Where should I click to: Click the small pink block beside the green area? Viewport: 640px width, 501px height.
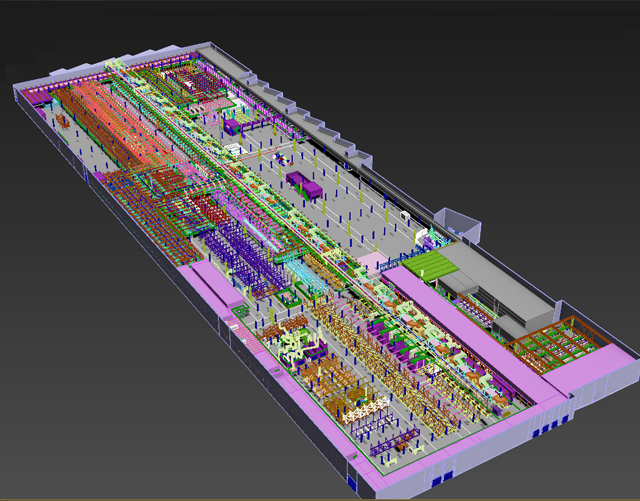click(x=370, y=261)
